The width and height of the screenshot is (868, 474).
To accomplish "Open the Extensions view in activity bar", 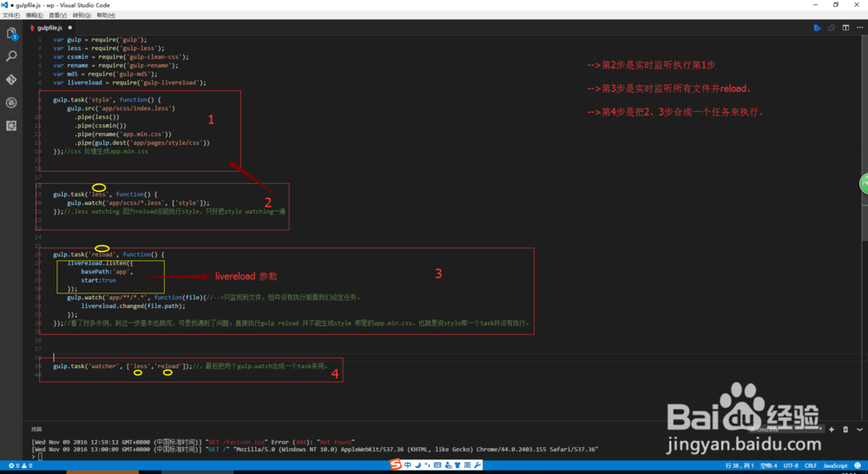I will click(11, 126).
